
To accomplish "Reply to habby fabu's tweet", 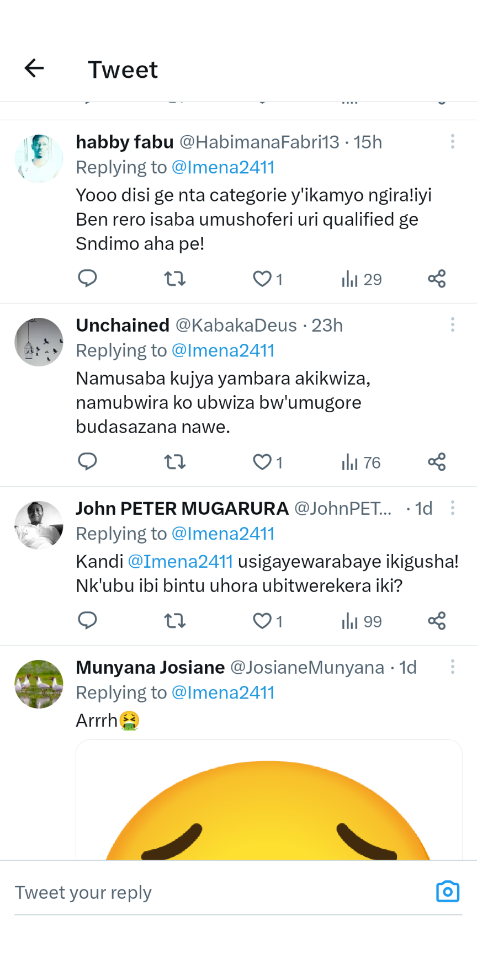I will 87,279.
